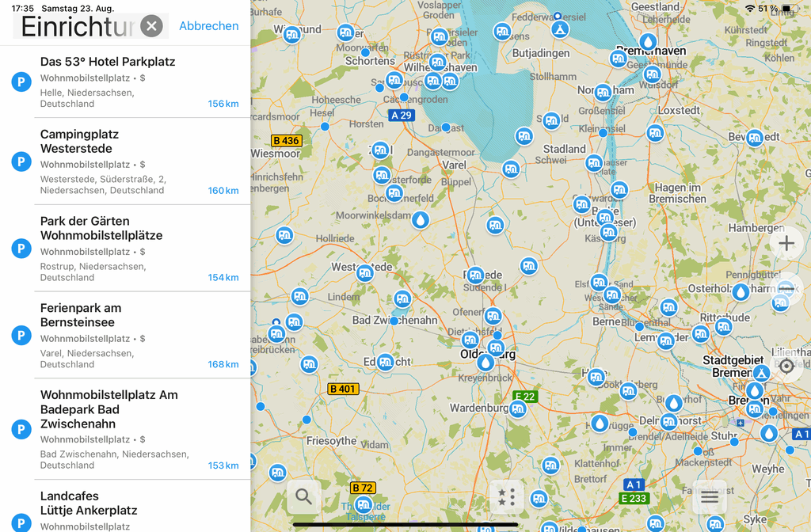Tap the Butjadingen map label
811x532 pixels.
click(541, 53)
